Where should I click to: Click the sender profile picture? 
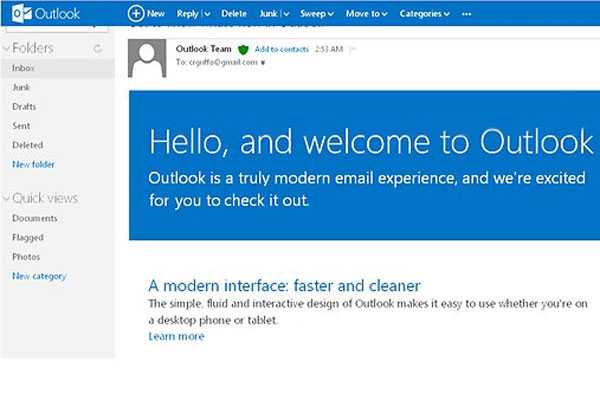pos(147,58)
